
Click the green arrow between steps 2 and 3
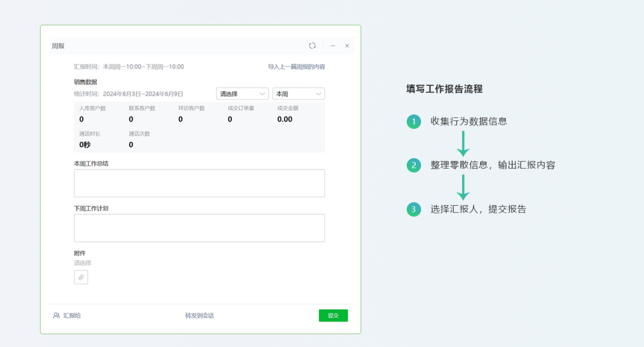pyautogui.click(x=464, y=187)
